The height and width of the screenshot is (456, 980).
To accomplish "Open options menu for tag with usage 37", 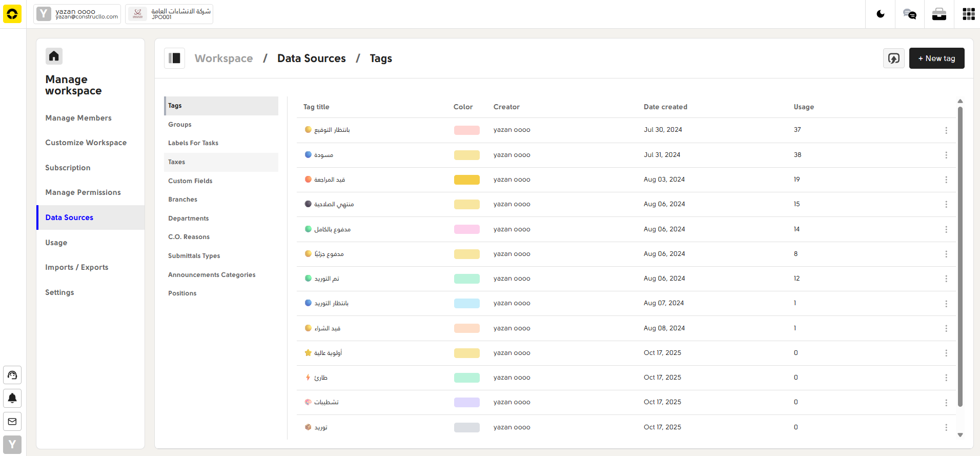I will [x=946, y=130].
